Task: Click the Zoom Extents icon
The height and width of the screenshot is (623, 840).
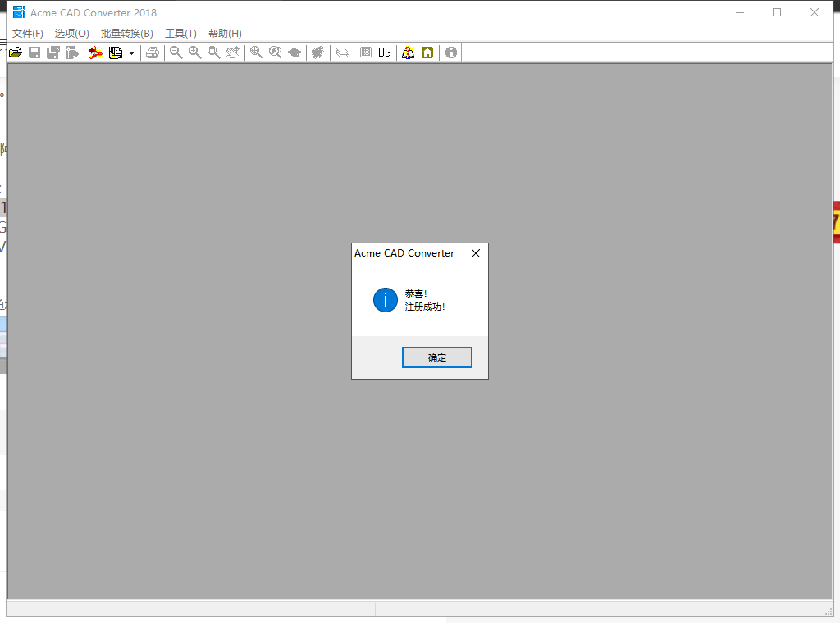Action: [257, 52]
